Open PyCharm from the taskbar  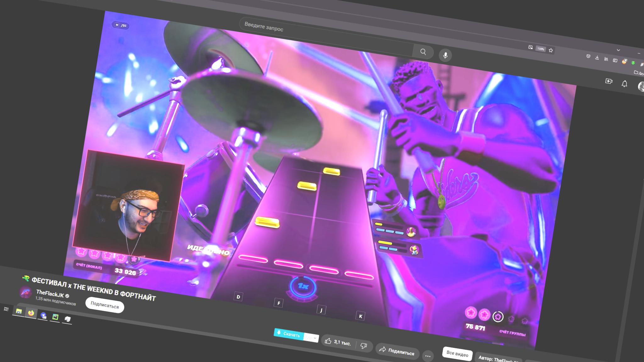55,317
